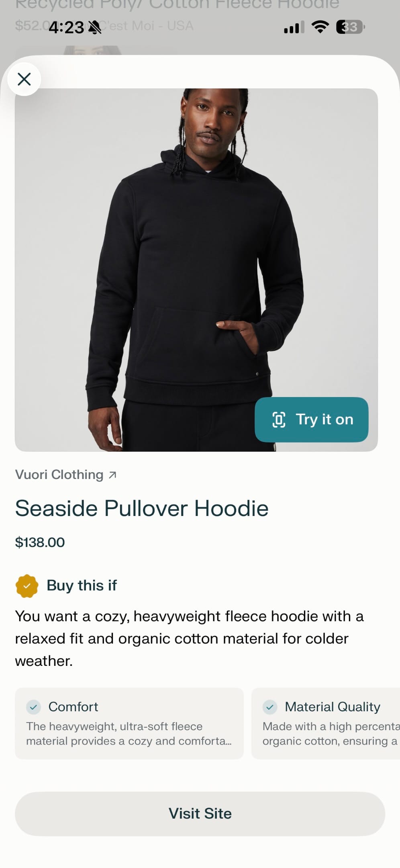Close the product detail sheet
Viewport: 400px width, 868px height.
pos(24,79)
